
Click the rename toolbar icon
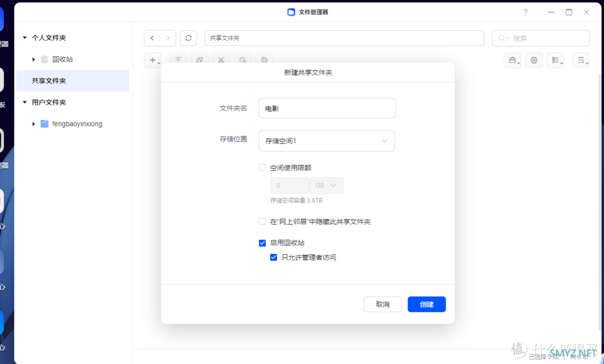click(264, 60)
